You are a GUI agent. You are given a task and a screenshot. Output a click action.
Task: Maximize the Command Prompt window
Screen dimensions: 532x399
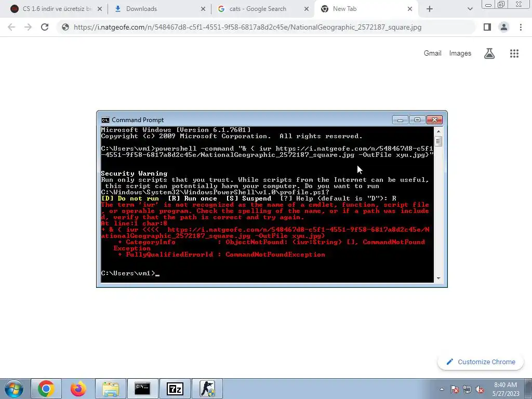tap(417, 120)
